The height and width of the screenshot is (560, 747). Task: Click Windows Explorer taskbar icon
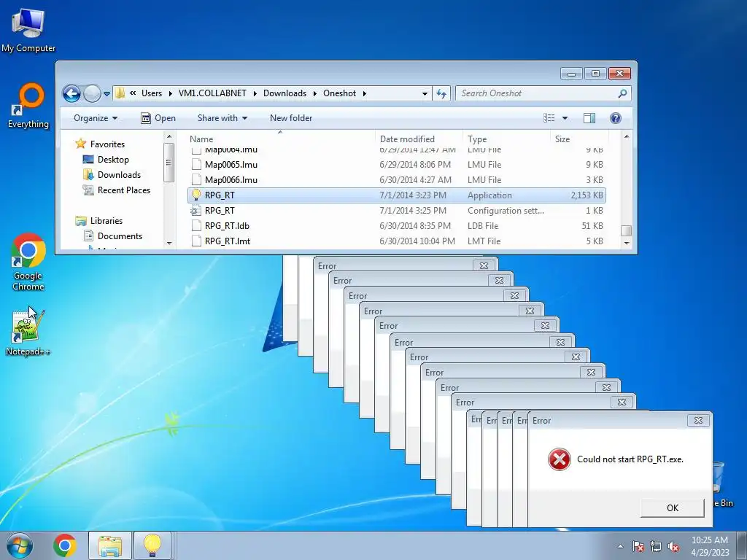[110, 545]
